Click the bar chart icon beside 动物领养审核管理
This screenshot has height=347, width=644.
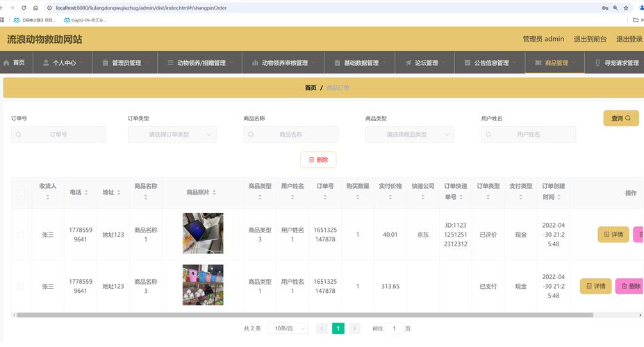coord(255,62)
